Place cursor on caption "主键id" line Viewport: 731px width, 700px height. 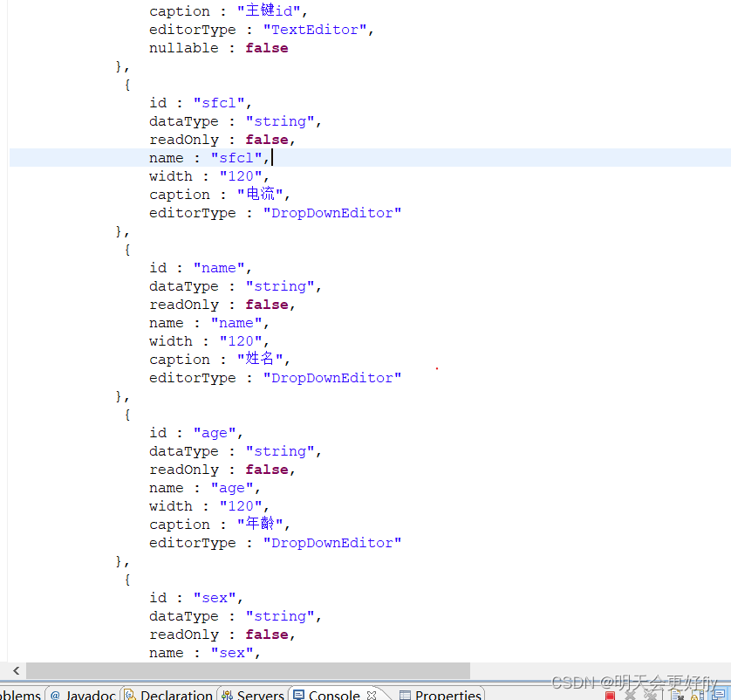point(228,11)
